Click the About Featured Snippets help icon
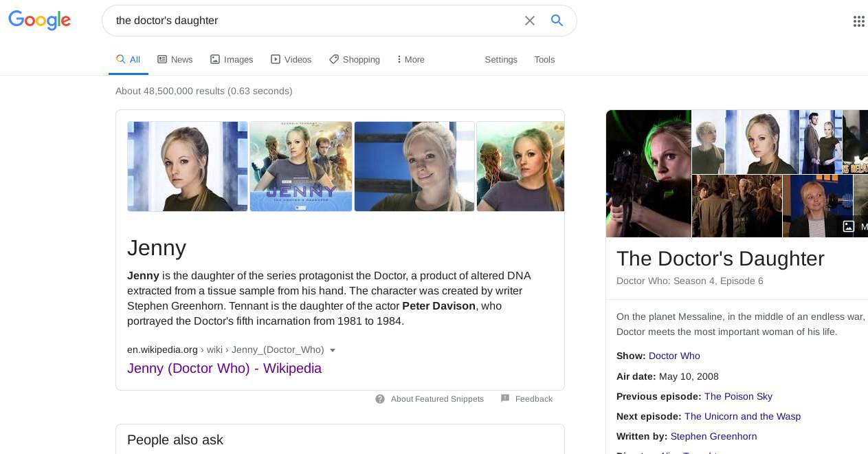868x454 pixels. coord(380,399)
